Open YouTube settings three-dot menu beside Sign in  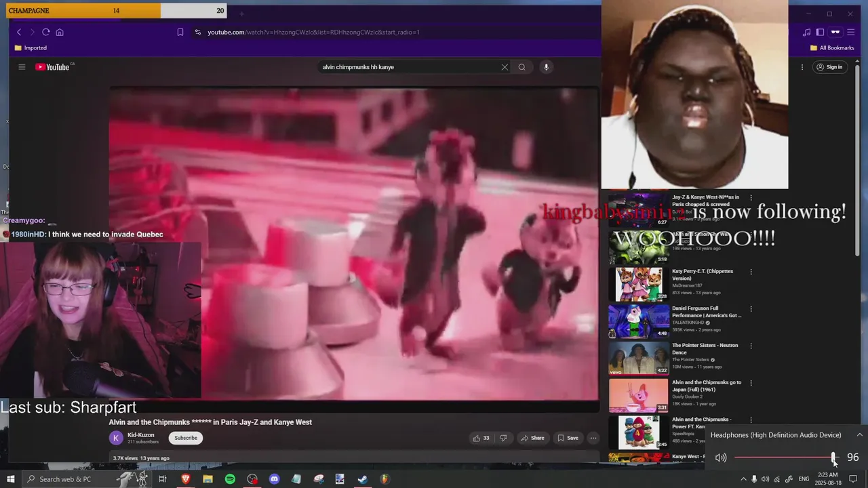pos(802,67)
